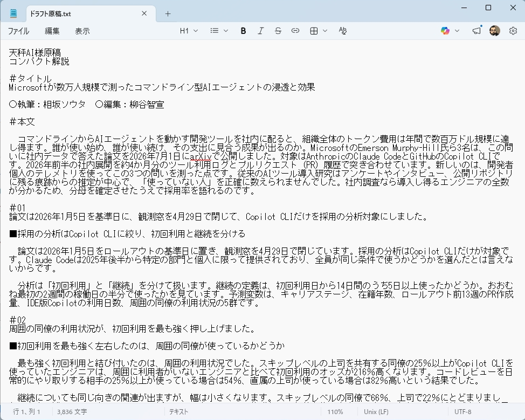Click heading ■採用の分析はCopilot CLIに絞り

tap(128, 234)
